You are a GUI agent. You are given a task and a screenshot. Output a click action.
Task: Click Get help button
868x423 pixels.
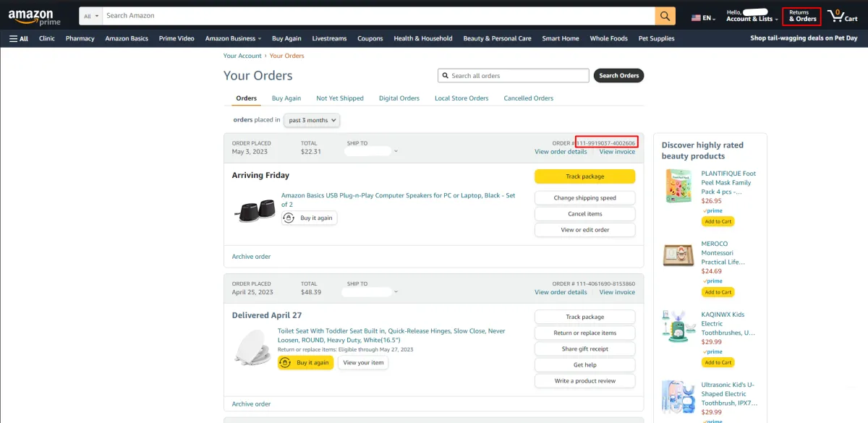(584, 364)
